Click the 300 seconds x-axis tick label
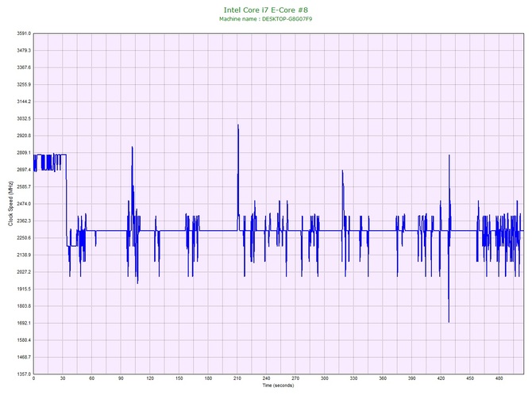532x399 pixels. point(325,378)
